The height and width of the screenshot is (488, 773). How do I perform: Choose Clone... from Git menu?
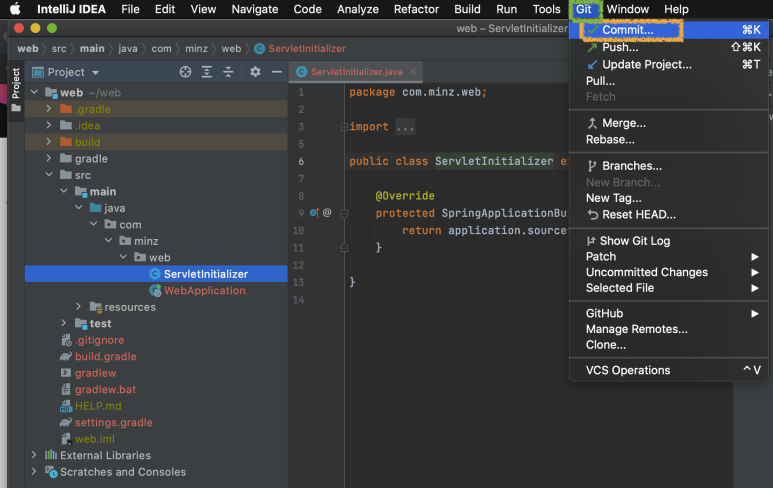click(668, 345)
